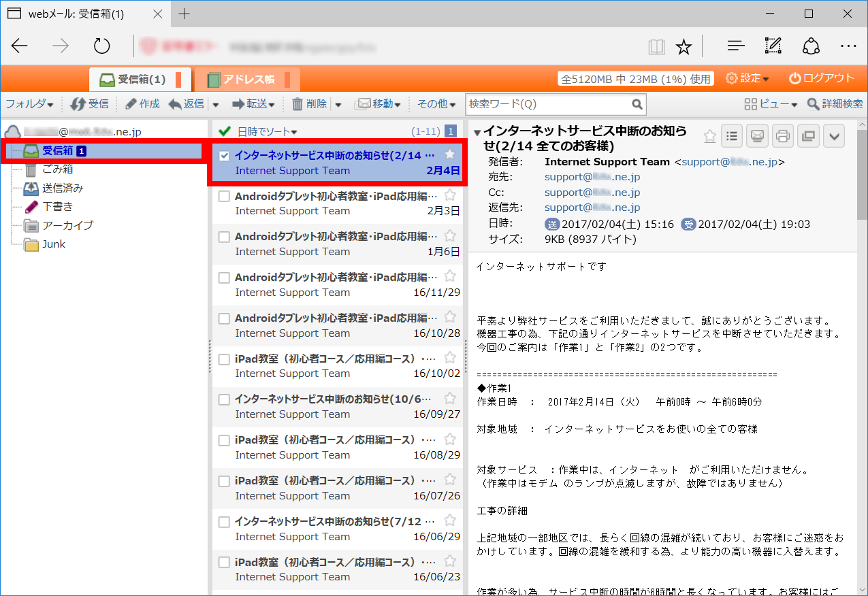Click the 返信 reply button
Image resolution: width=868 pixels, height=596 pixels.
[187, 104]
